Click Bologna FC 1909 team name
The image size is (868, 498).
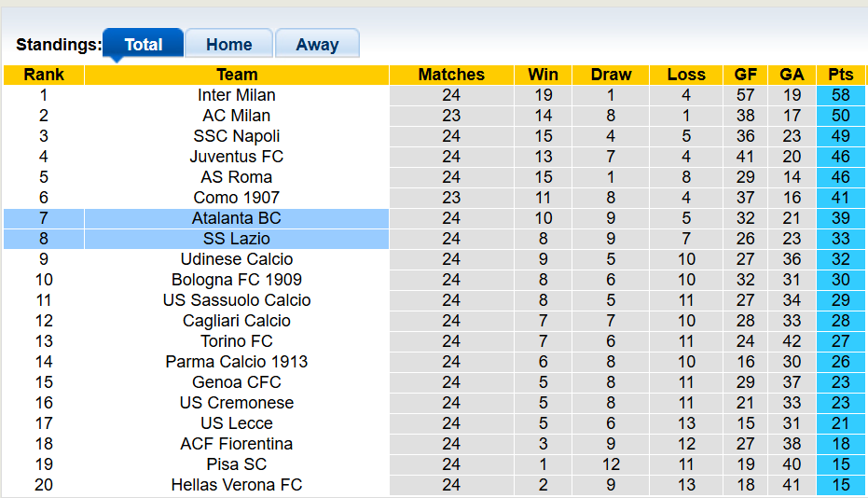pos(237,280)
